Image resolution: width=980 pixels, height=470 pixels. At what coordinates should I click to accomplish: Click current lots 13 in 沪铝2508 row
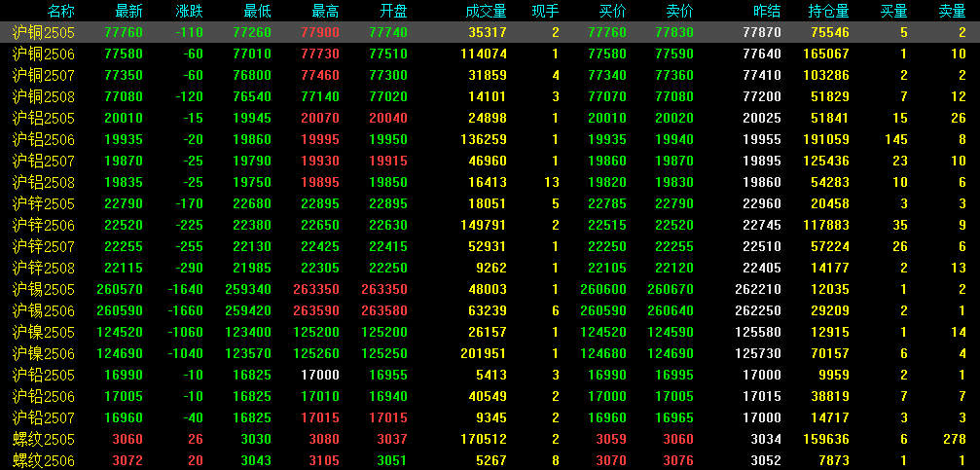coord(552,183)
